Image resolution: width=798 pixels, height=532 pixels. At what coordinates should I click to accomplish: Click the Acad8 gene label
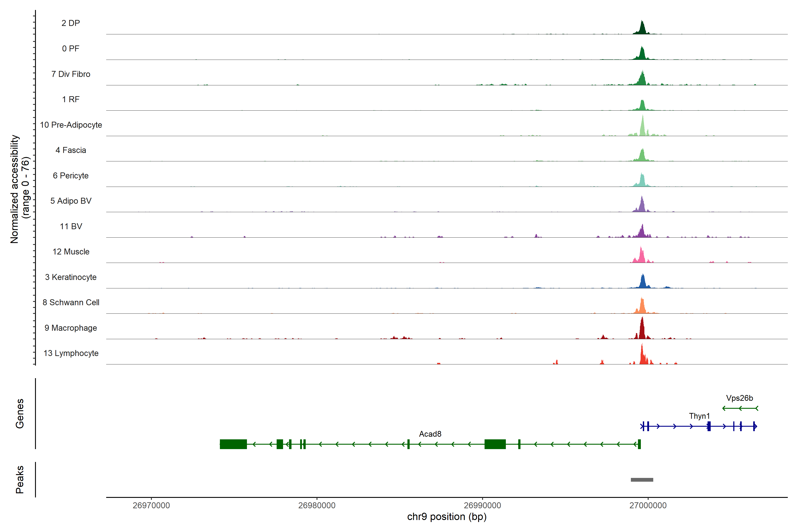coord(430,434)
